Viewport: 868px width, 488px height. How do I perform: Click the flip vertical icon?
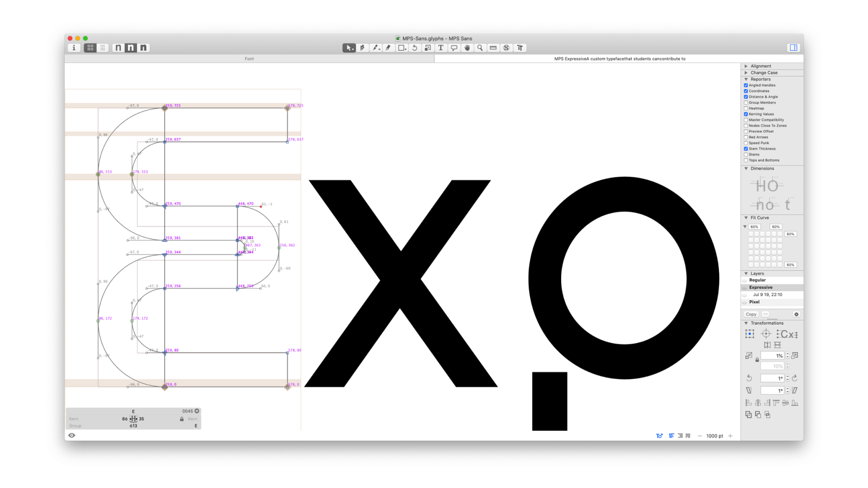777,345
